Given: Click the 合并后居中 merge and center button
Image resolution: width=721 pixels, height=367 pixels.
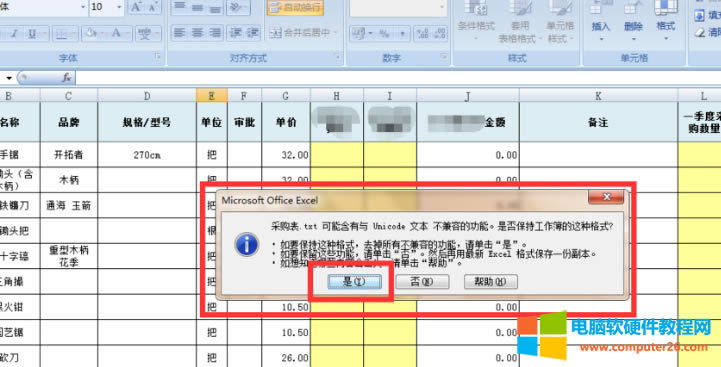Looking at the screenshot, I should tap(300, 33).
